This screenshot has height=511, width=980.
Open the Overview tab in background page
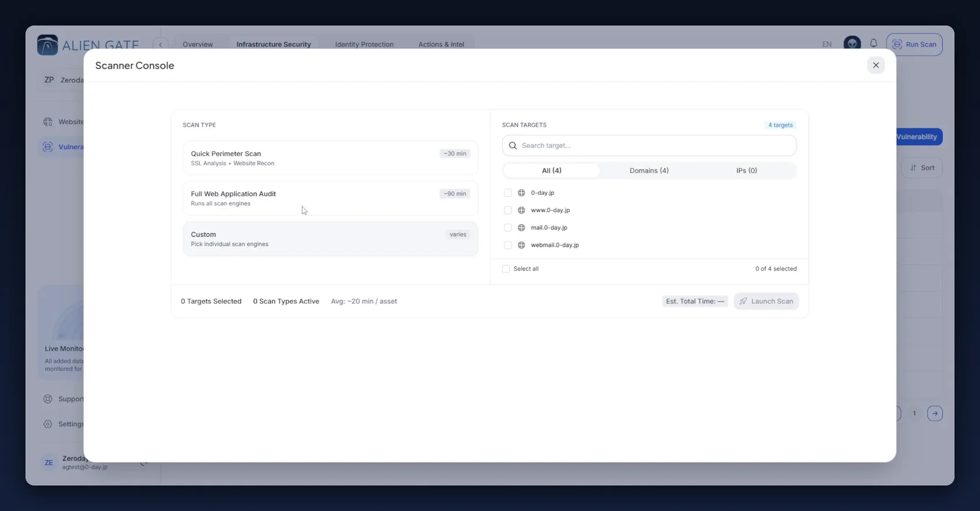point(197,44)
